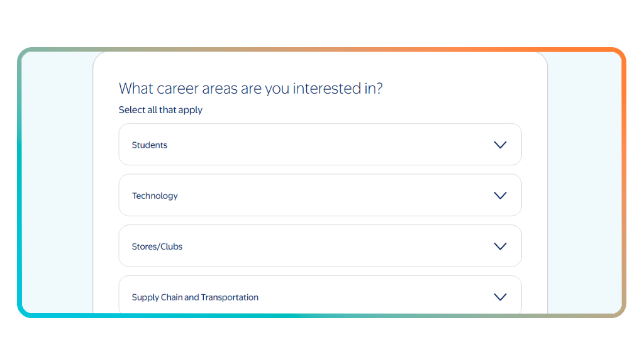Select the Stores/Clubs label text

157,246
